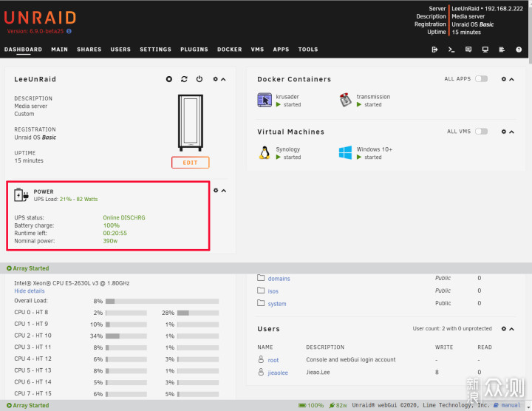Click the domains share folder icon
The image size is (532, 411).
pyautogui.click(x=261, y=278)
